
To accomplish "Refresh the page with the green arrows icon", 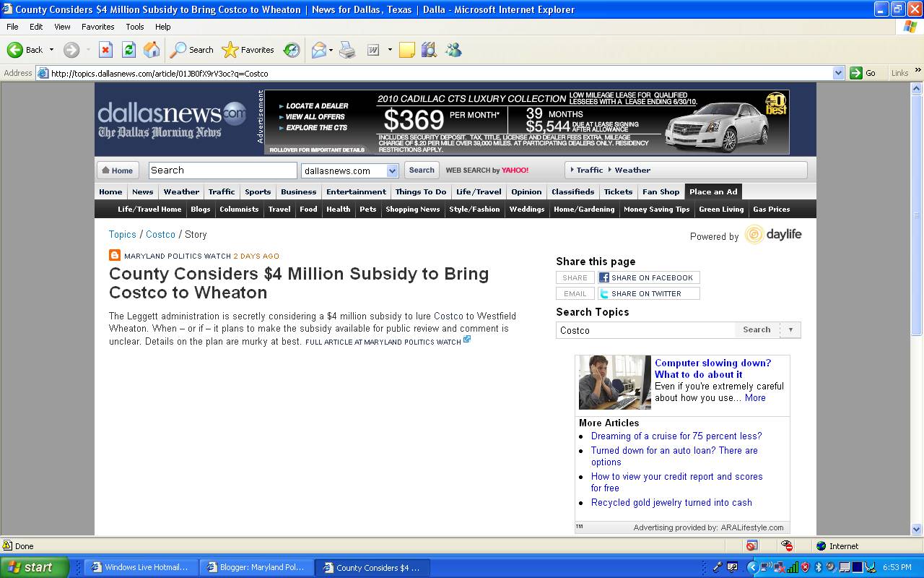I will pos(128,50).
